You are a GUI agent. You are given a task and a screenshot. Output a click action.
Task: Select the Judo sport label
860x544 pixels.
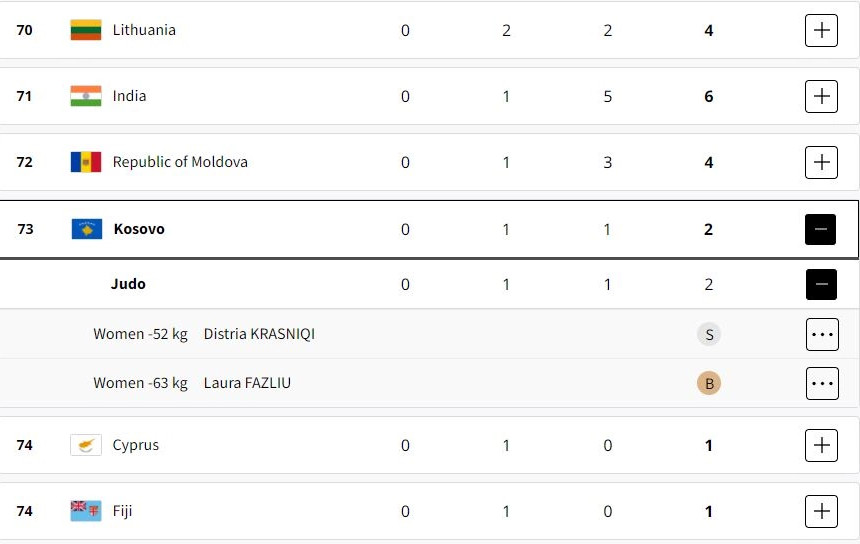[128, 284]
